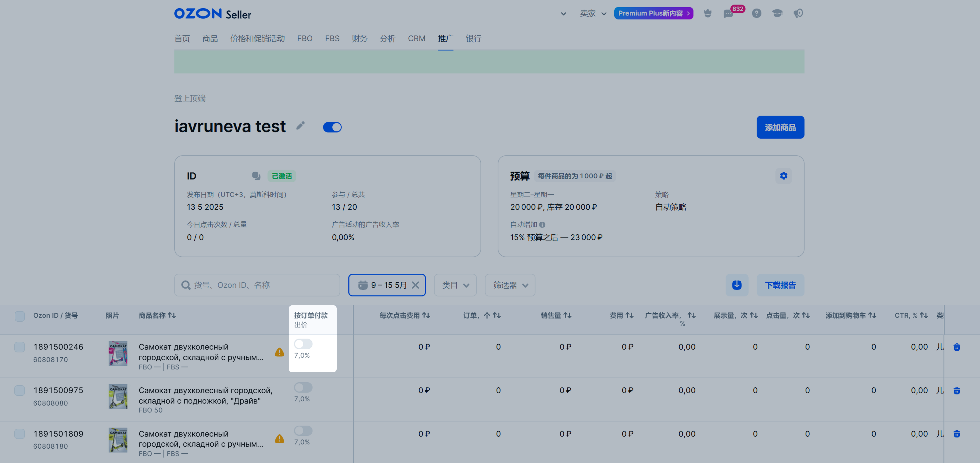Viewport: 980px width, 463px height.
Task: Click the warning triangle on product 1891501809
Action: point(280,439)
